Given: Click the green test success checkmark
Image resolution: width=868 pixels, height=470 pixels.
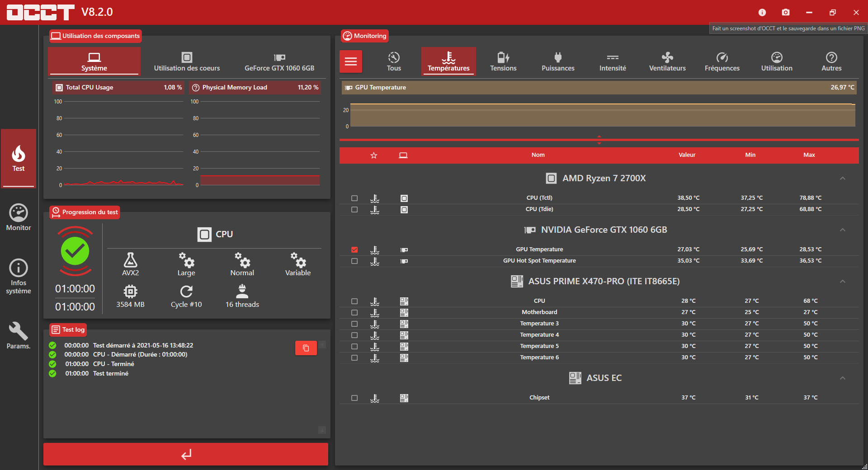Looking at the screenshot, I should tap(75, 251).
